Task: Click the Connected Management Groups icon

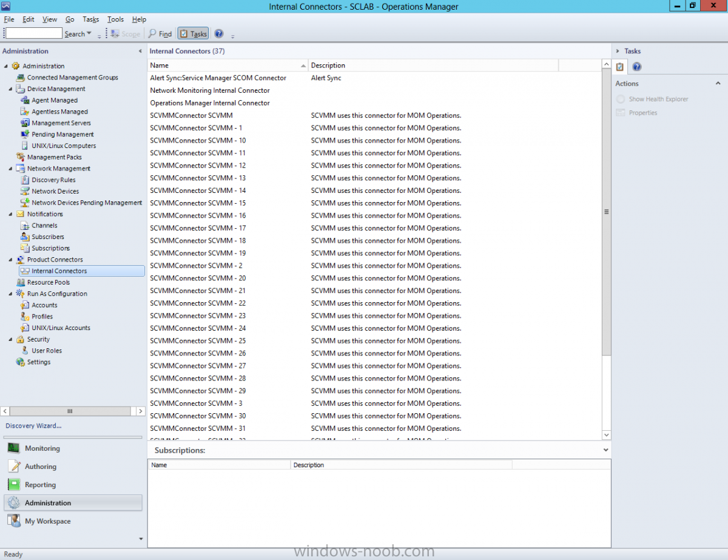Action: click(x=21, y=78)
